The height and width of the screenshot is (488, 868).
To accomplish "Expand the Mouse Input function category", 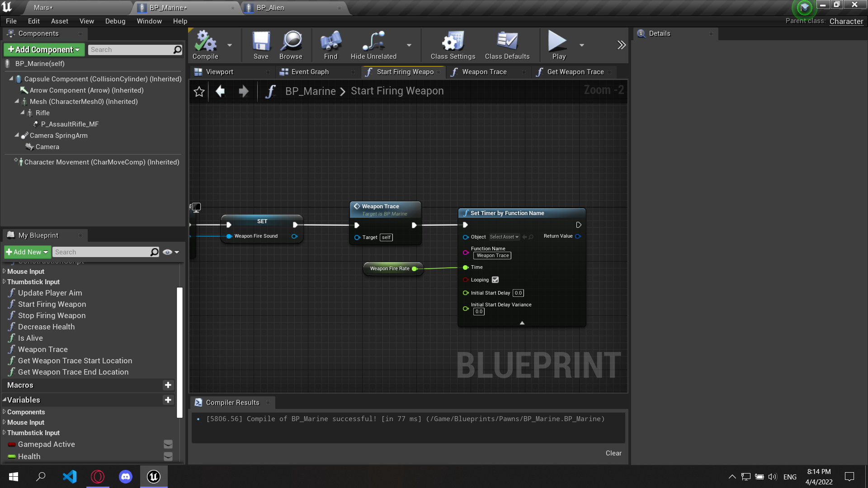I will (4, 271).
